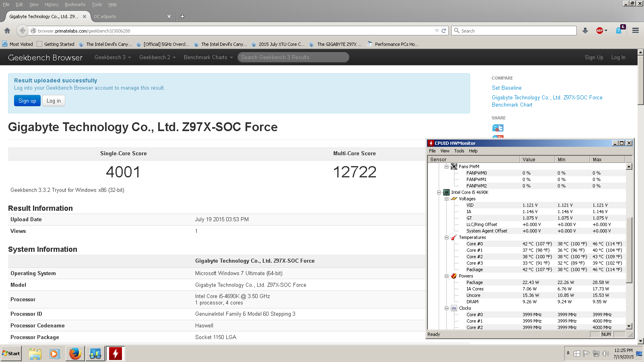Click the Clocks waveform icon
This screenshot has width=644, height=362.
pos(454,308)
